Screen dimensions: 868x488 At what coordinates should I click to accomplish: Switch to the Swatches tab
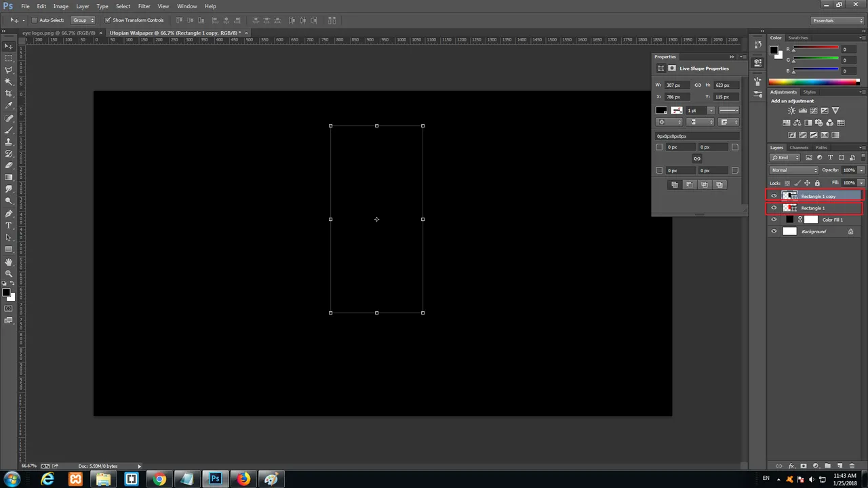tap(798, 38)
